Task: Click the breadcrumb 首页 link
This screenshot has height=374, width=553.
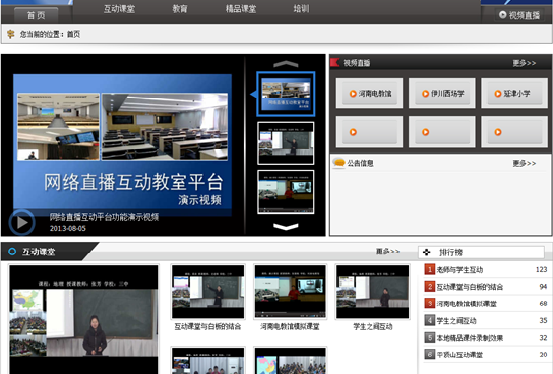Action: 73,34
